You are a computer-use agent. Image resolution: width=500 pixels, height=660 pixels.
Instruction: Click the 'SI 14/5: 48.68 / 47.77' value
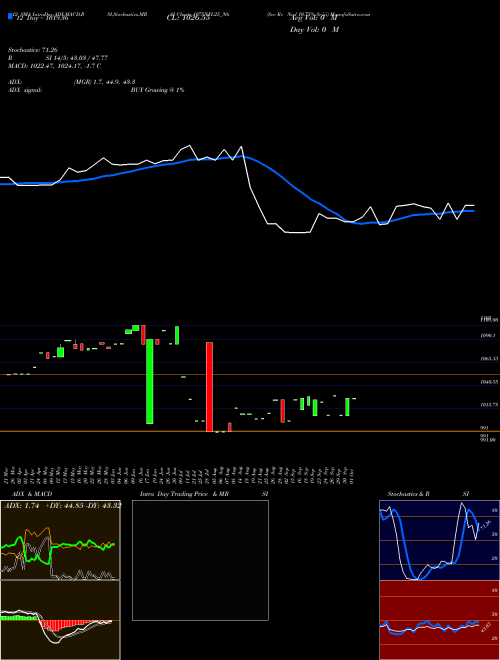[77, 58]
